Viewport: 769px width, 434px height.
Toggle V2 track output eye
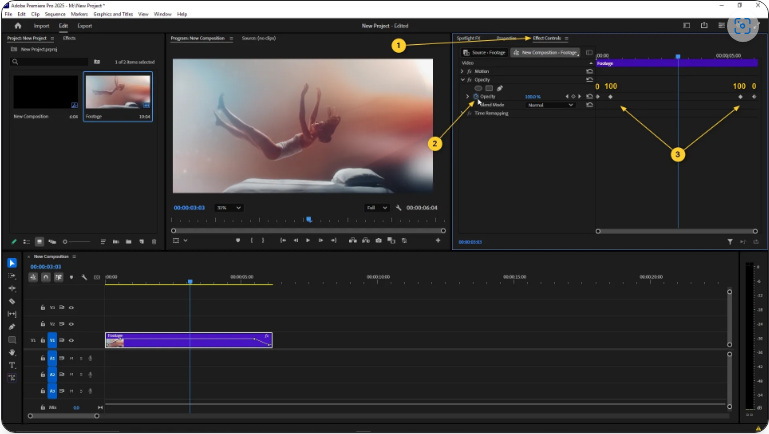click(71, 324)
